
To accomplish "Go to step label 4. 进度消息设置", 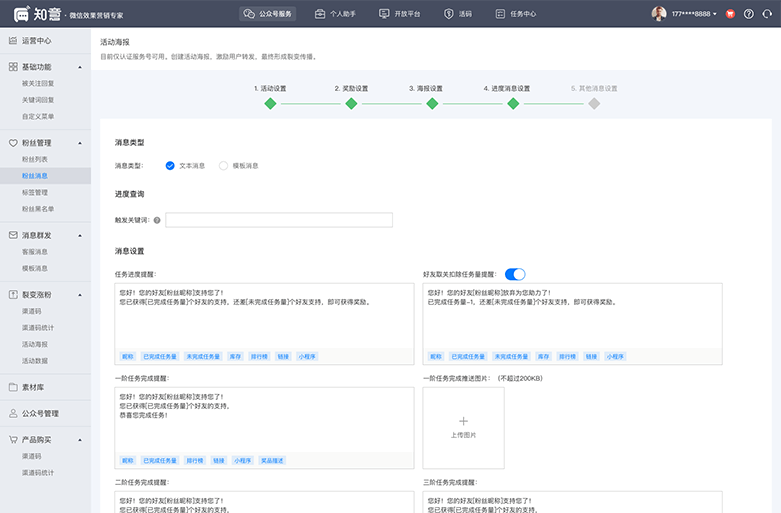I will click(507, 88).
